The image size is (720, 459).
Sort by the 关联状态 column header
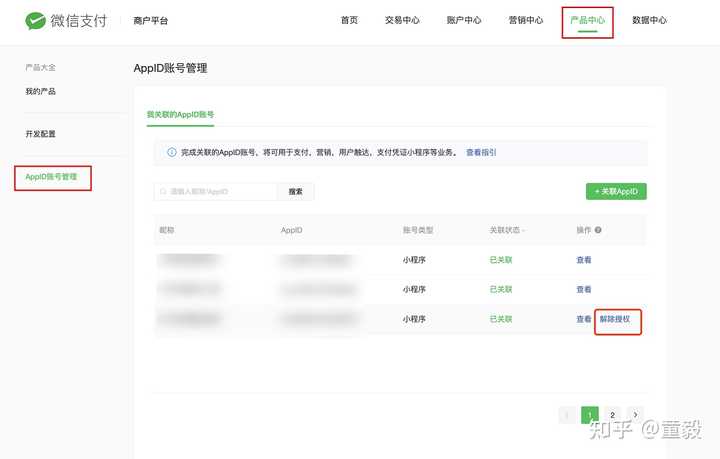tap(506, 230)
